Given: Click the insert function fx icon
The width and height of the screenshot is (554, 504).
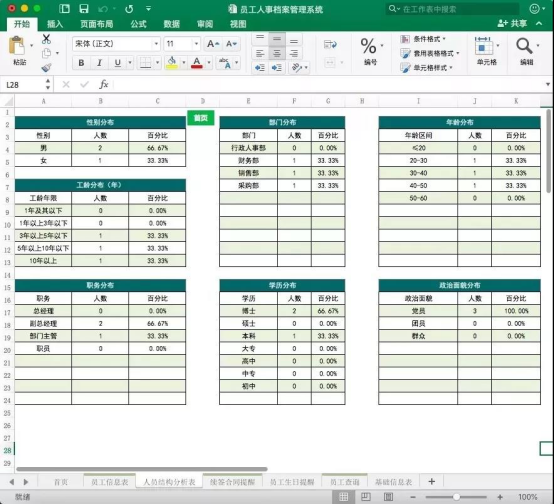Looking at the screenshot, I should tap(104, 84).
